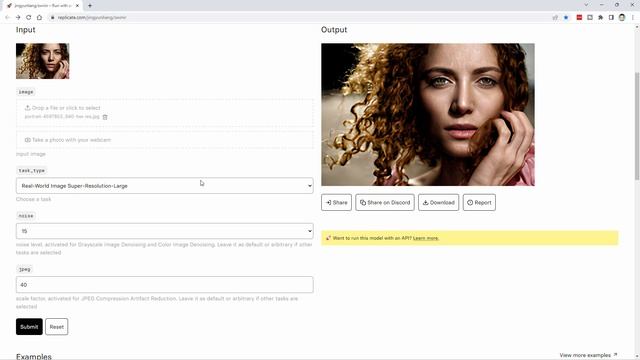Click the output portrait image
The image size is (640, 360).
click(428, 114)
